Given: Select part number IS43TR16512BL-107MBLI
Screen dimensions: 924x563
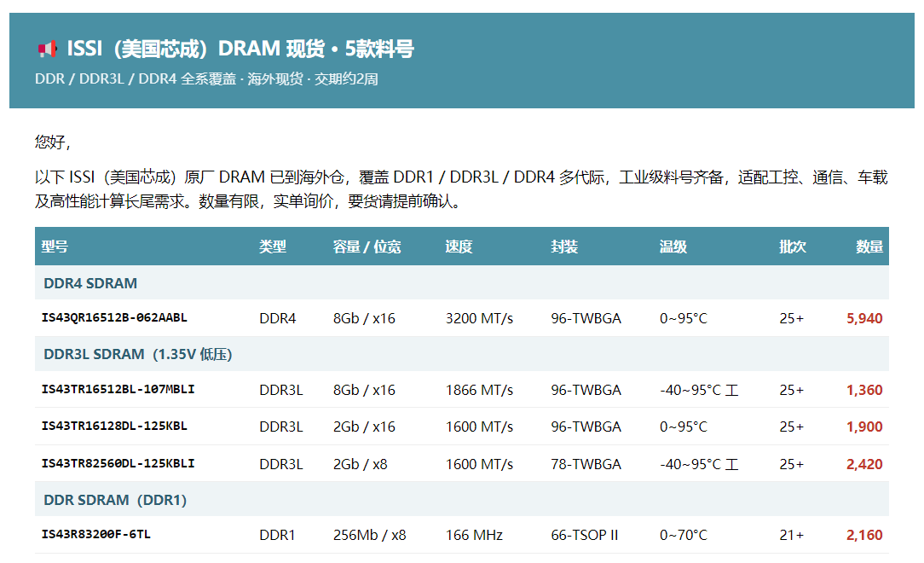Looking at the screenshot, I should click(118, 389).
